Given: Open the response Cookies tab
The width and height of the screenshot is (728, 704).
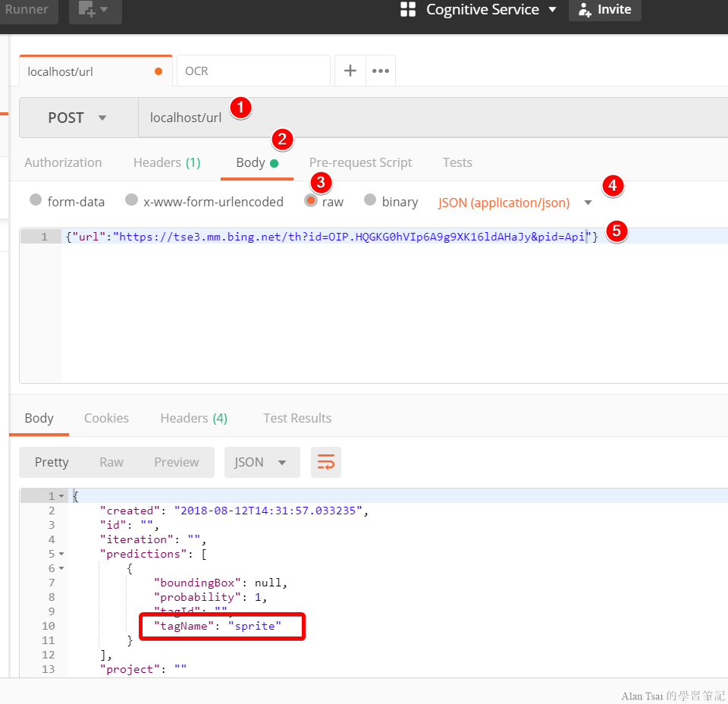Looking at the screenshot, I should click(106, 418).
